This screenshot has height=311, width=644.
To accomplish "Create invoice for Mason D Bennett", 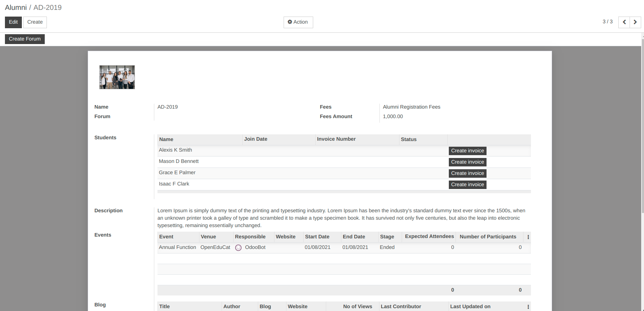I will coord(467,162).
